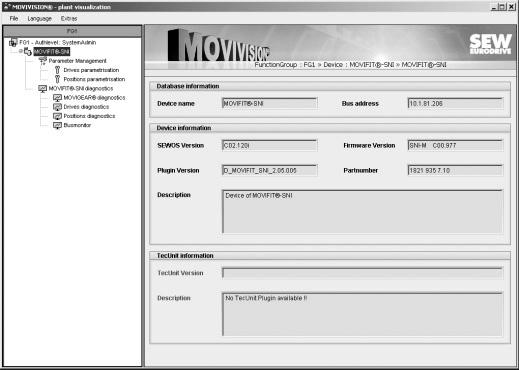Click the Drives parametrisation wrench icon
Viewport: 519px width, 370px height.
click(57, 70)
